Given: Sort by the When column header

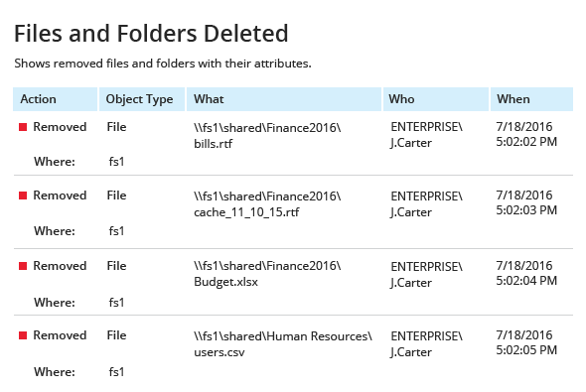Looking at the screenshot, I should pyautogui.click(x=531, y=99).
